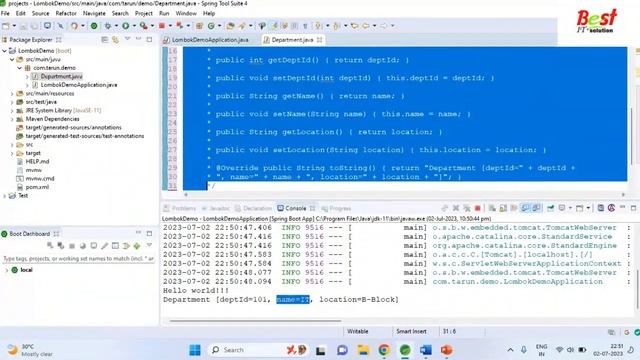Click the pencil edit icon in Boot Dashboard

tap(105, 246)
